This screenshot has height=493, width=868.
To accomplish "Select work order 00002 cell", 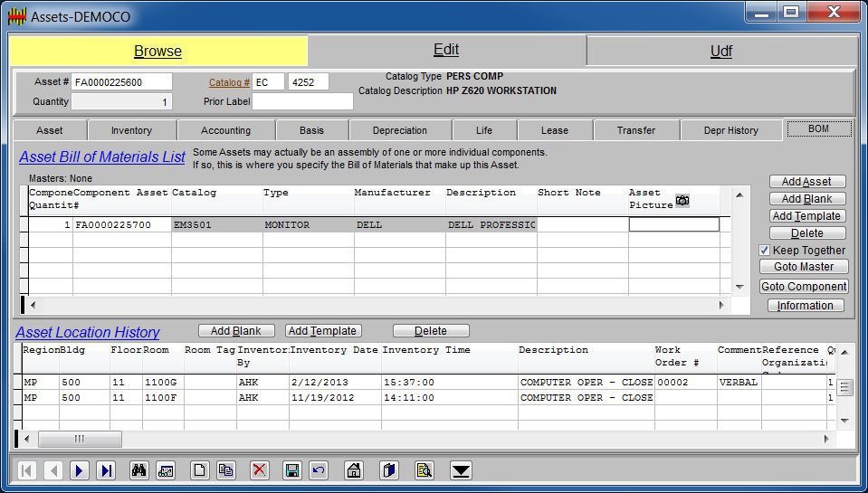I will tap(685, 383).
